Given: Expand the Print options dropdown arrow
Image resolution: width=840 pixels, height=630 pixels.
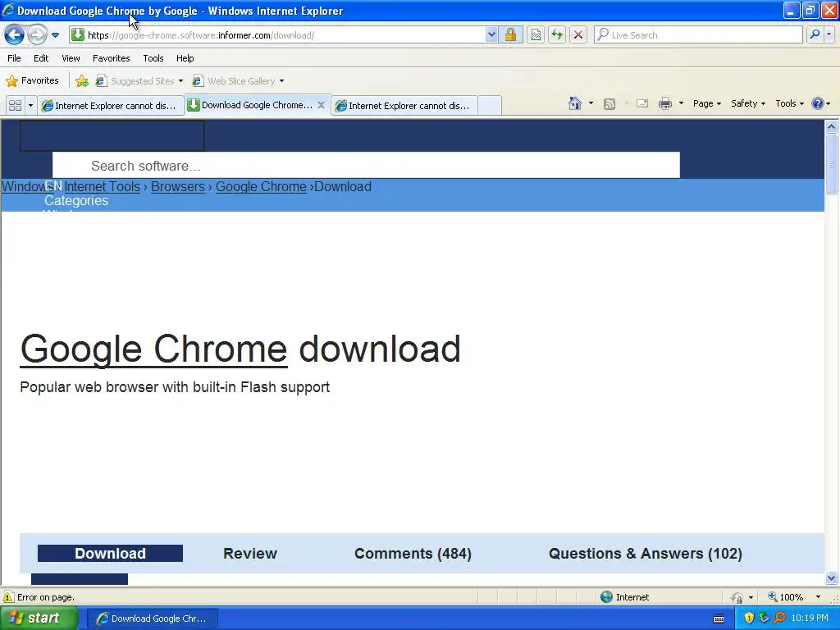Looking at the screenshot, I should pos(681,103).
